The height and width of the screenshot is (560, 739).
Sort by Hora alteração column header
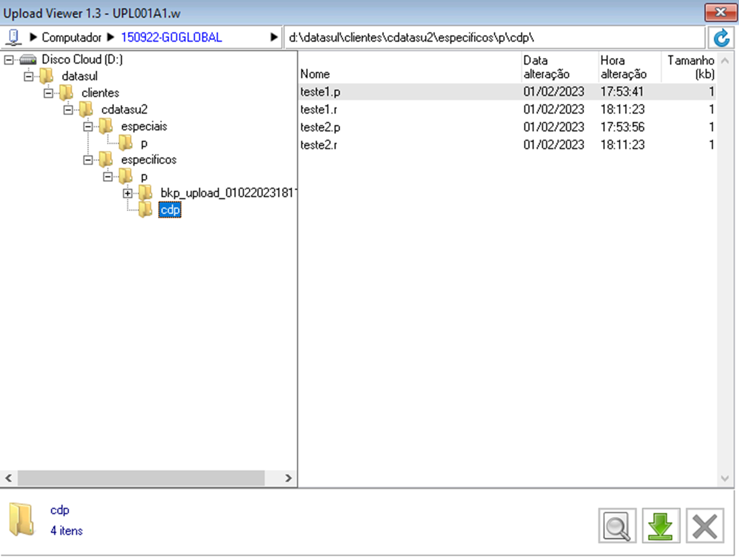(623, 67)
